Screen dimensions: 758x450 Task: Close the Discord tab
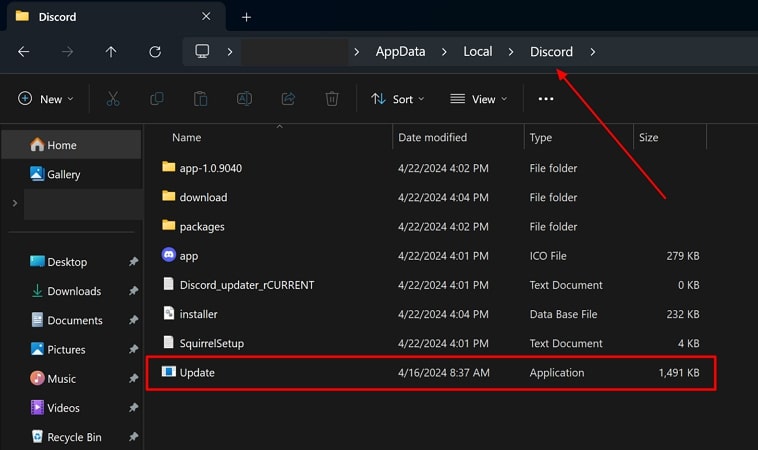point(206,16)
